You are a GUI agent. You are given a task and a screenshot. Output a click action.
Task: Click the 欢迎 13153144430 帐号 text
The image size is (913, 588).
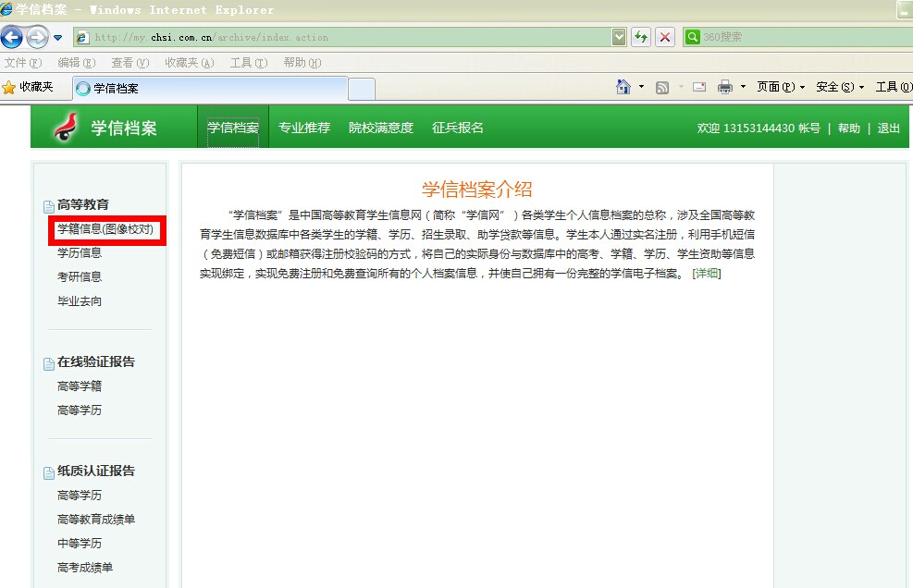(x=759, y=129)
